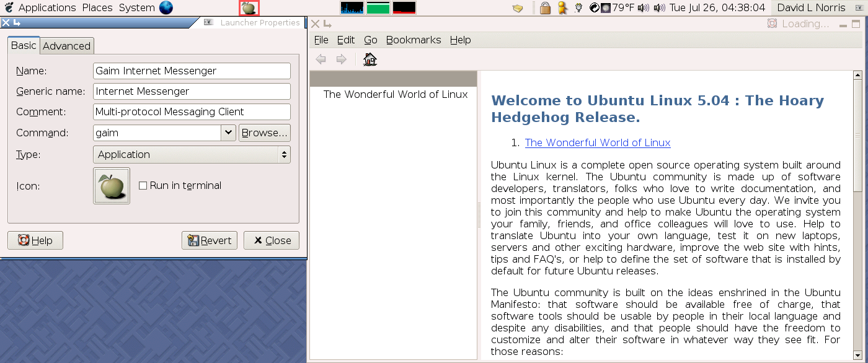Open the blue system monitor graph applet
The height and width of the screenshot is (363, 868).
pos(352,8)
